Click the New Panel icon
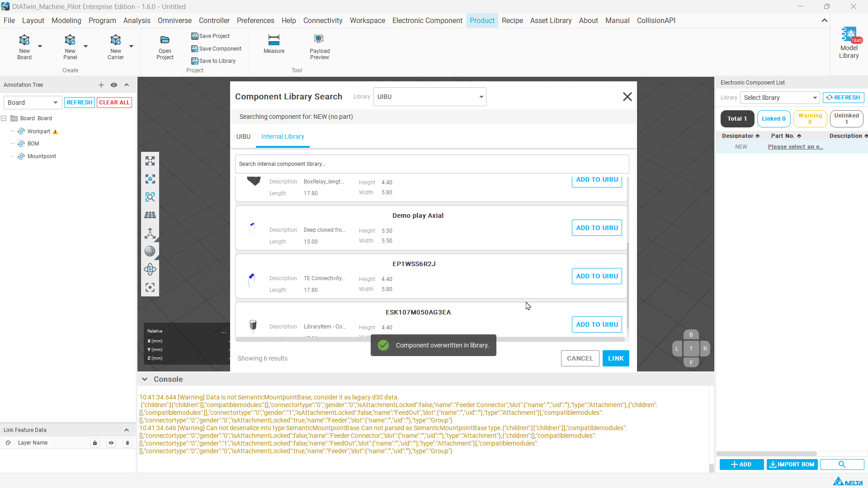Viewport: 868px width, 488px height. pyautogui.click(x=70, y=40)
